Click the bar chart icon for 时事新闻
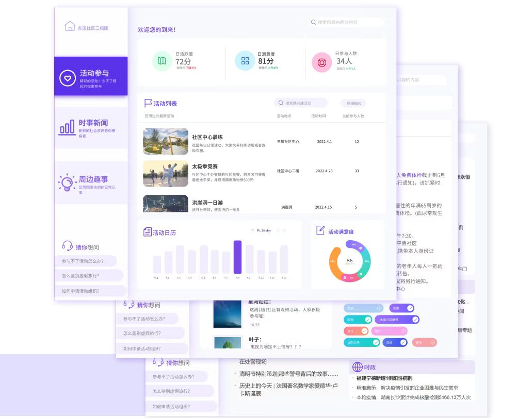Viewport: 532px width, 418px height. (67, 127)
